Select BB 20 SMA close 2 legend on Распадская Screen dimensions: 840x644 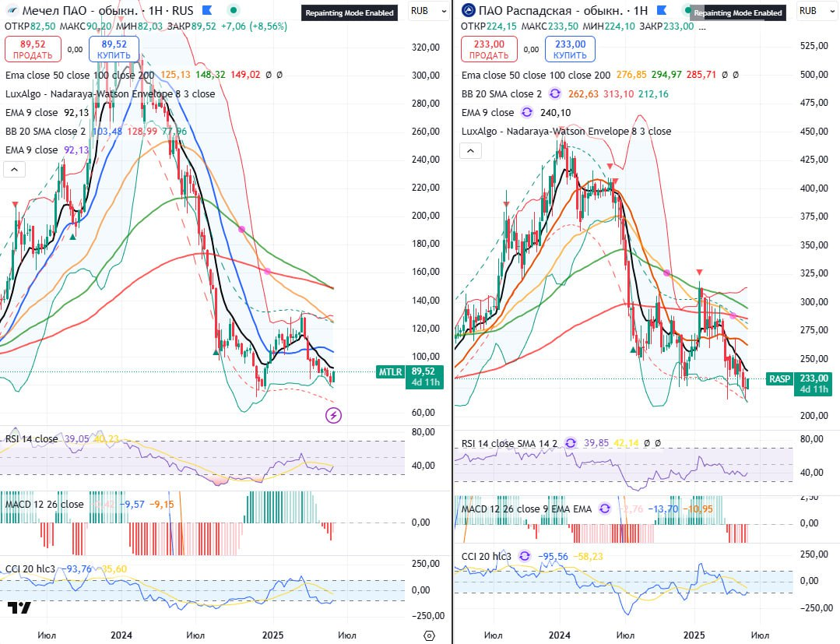click(x=502, y=93)
